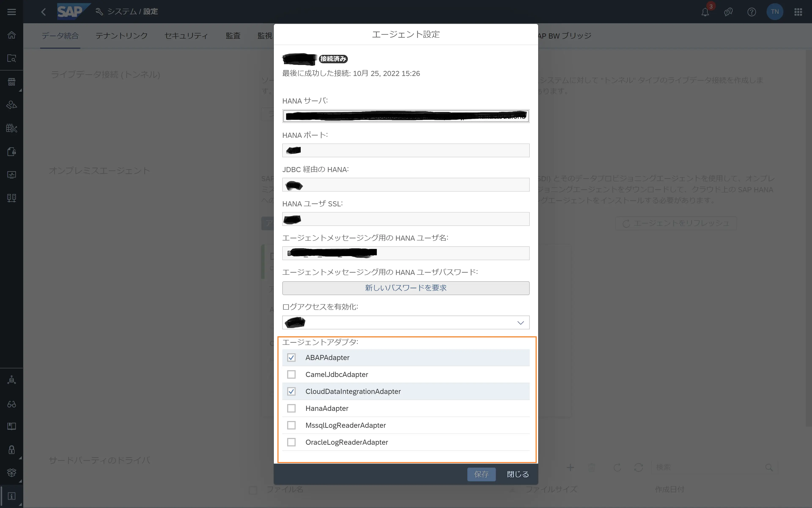Open the notifications bell
Screen dimensions: 812x508
point(705,12)
